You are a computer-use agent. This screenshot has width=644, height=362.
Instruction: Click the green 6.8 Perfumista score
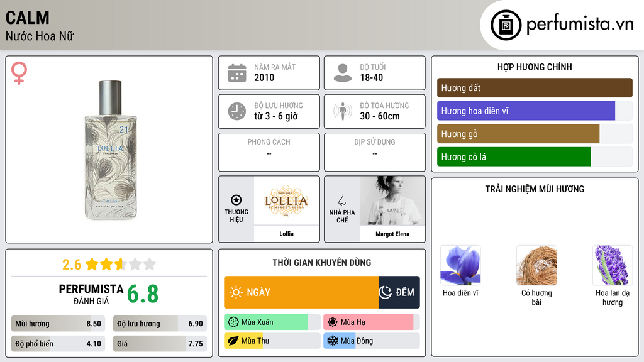(143, 294)
